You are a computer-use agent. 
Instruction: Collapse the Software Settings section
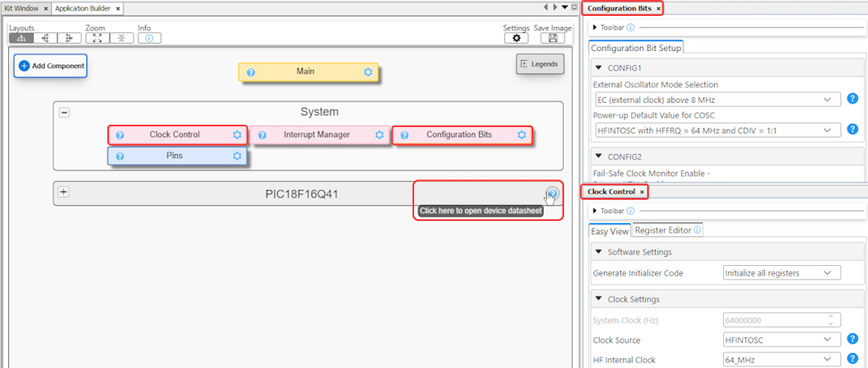click(x=599, y=252)
